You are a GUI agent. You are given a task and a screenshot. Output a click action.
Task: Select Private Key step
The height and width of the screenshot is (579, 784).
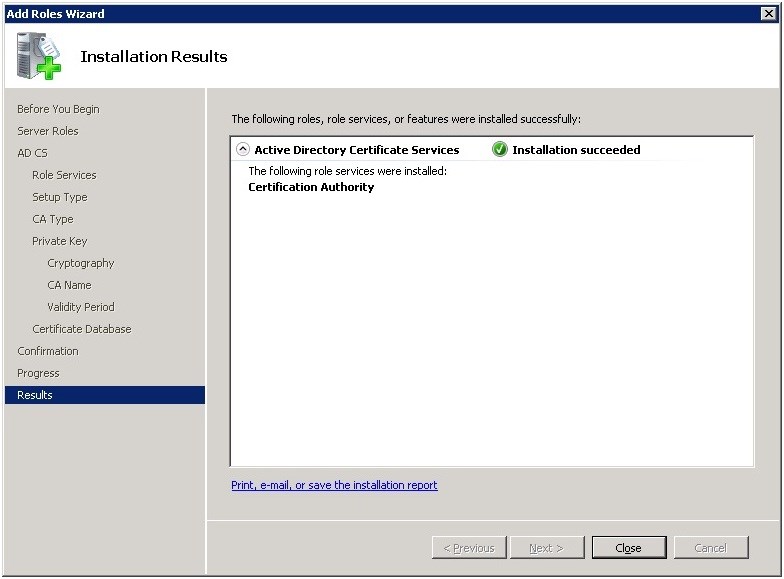tap(60, 241)
